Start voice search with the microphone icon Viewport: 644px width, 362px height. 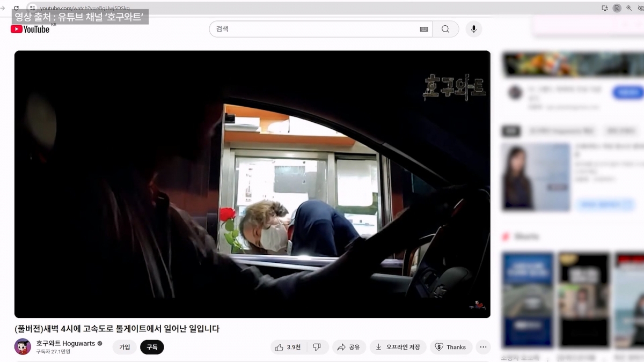473,29
